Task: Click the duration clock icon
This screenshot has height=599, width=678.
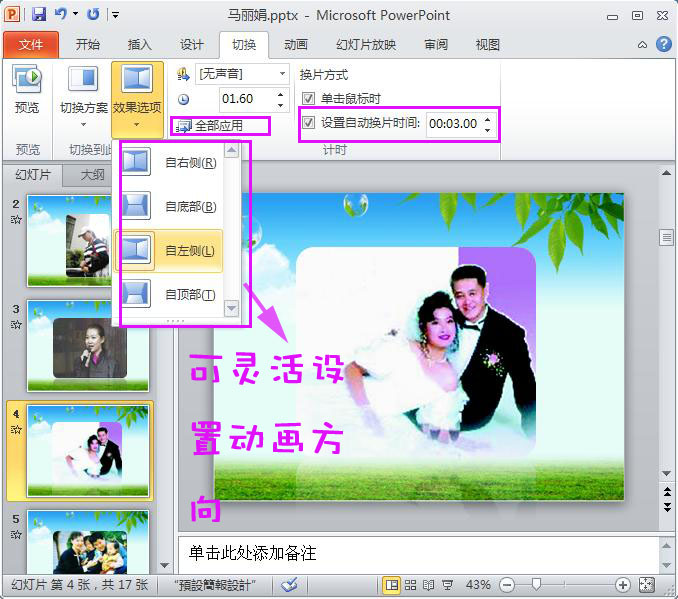Action: click(183, 99)
